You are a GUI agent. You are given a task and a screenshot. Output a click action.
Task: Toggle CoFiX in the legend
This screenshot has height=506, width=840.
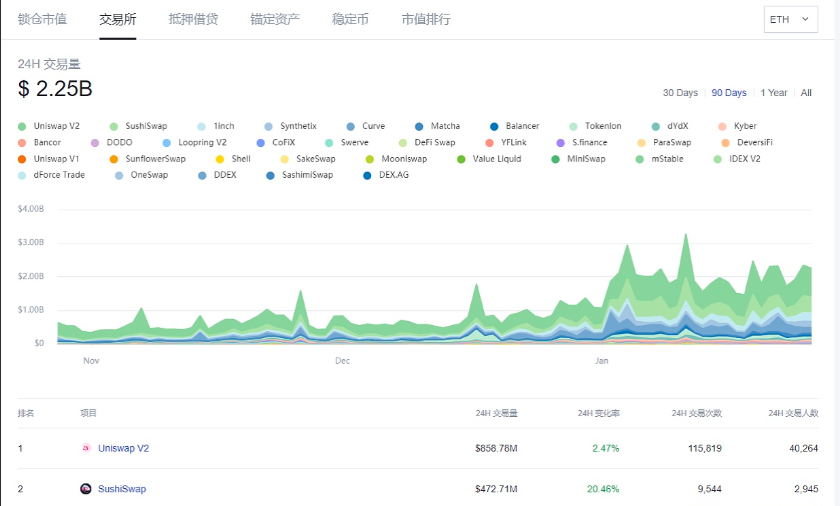point(276,142)
